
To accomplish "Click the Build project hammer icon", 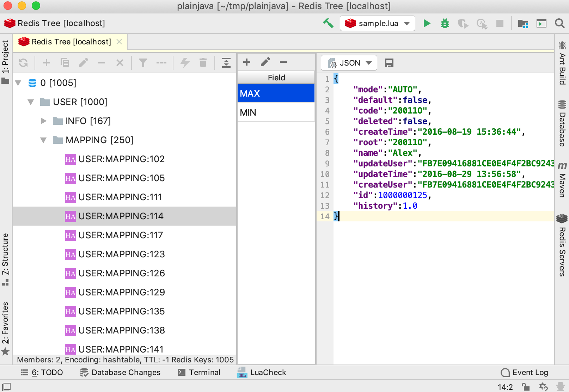I will coord(328,23).
